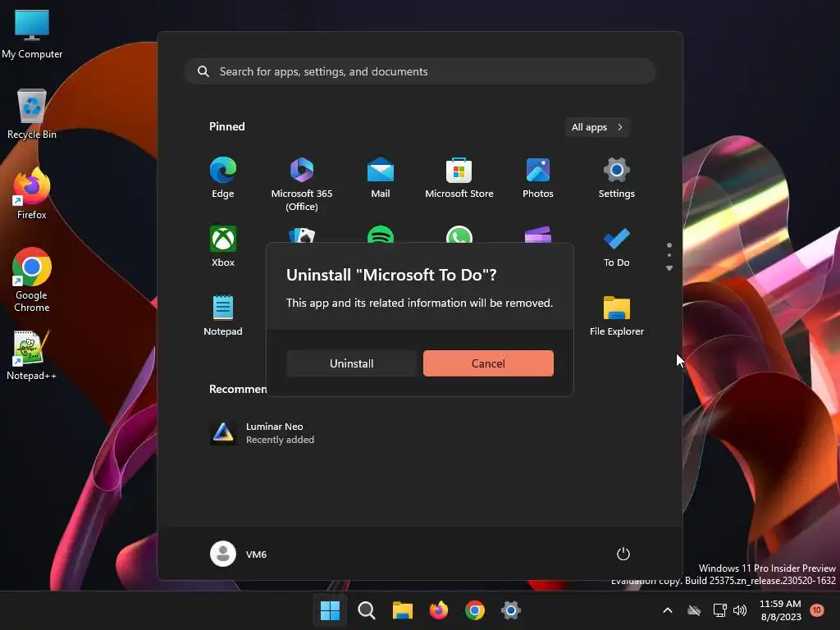Image resolution: width=840 pixels, height=630 pixels.
Task: Confirm Uninstall of Microsoft To Do
Action: tap(351, 363)
